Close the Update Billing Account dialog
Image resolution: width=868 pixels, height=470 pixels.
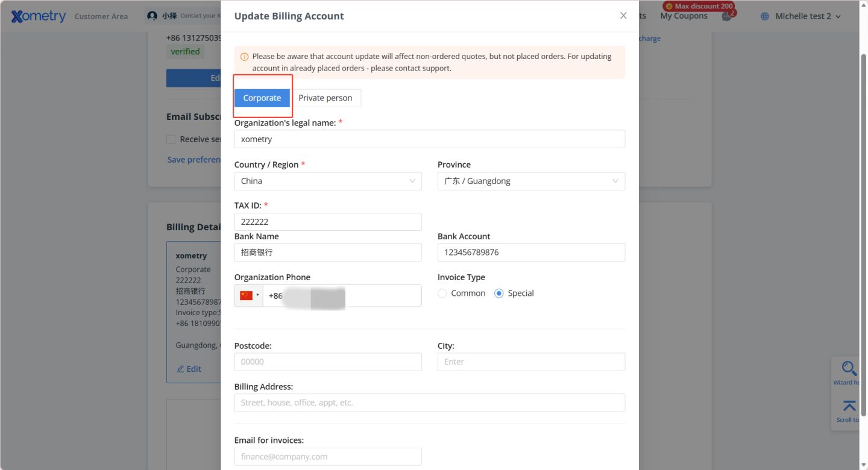coord(623,16)
